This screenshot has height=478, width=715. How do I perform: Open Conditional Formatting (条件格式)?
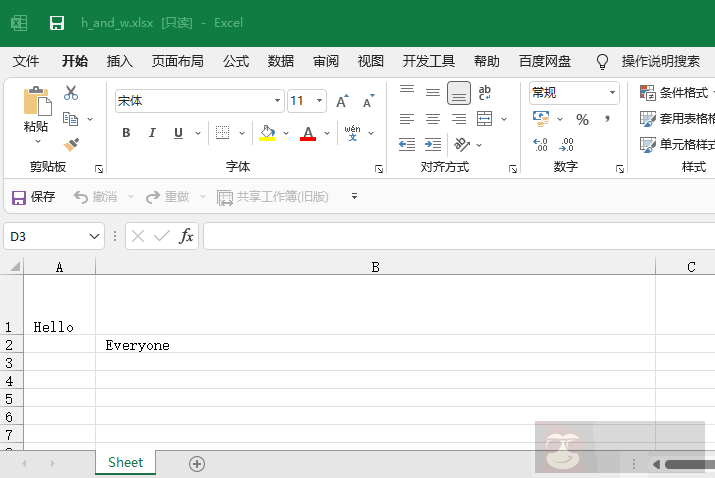[x=675, y=93]
